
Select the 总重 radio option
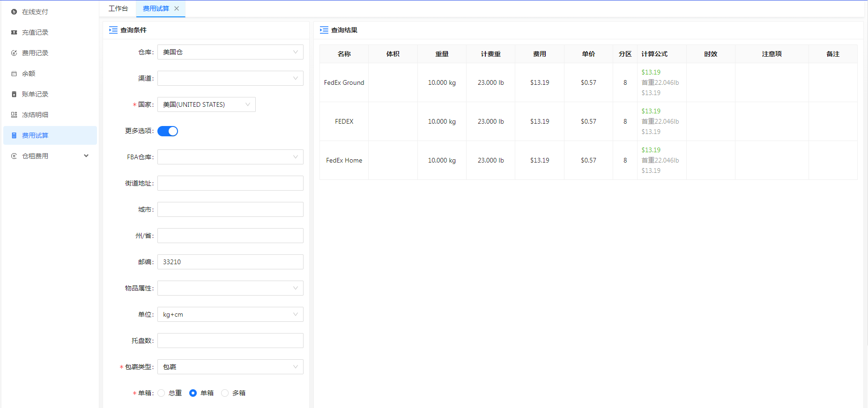click(162, 393)
